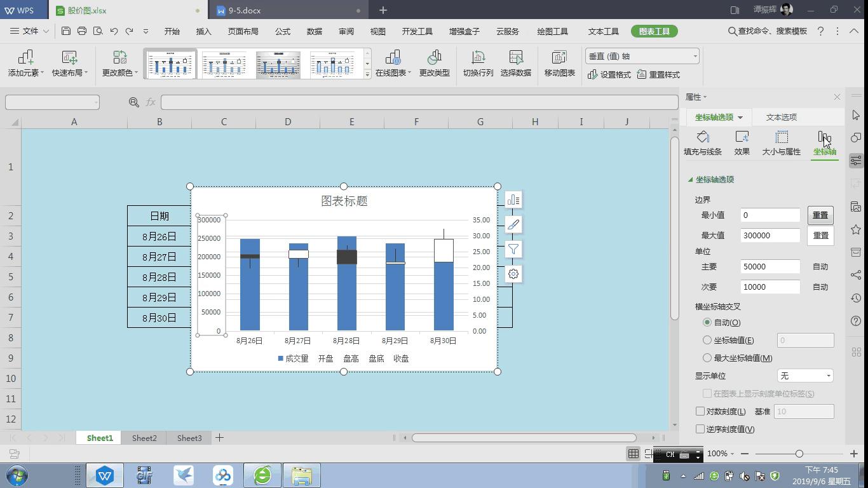Click the chart style paintbrush button
868x488 pixels.
pyautogui.click(x=513, y=224)
